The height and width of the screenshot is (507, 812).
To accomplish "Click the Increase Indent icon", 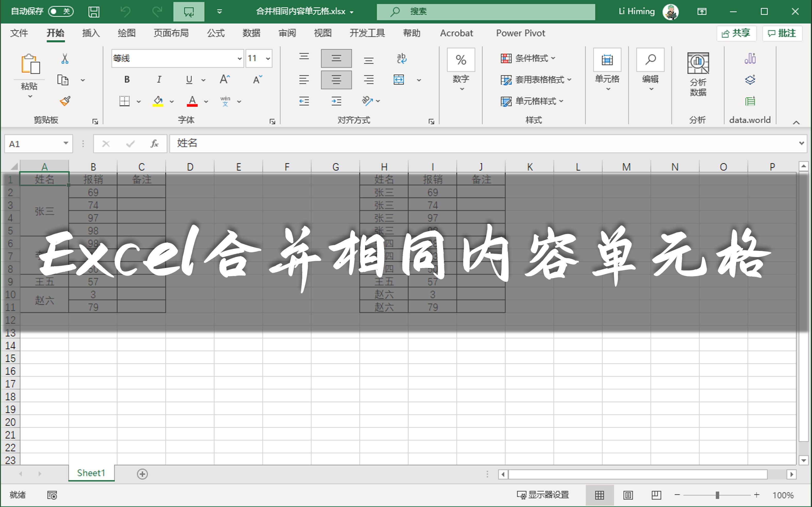I will (336, 101).
